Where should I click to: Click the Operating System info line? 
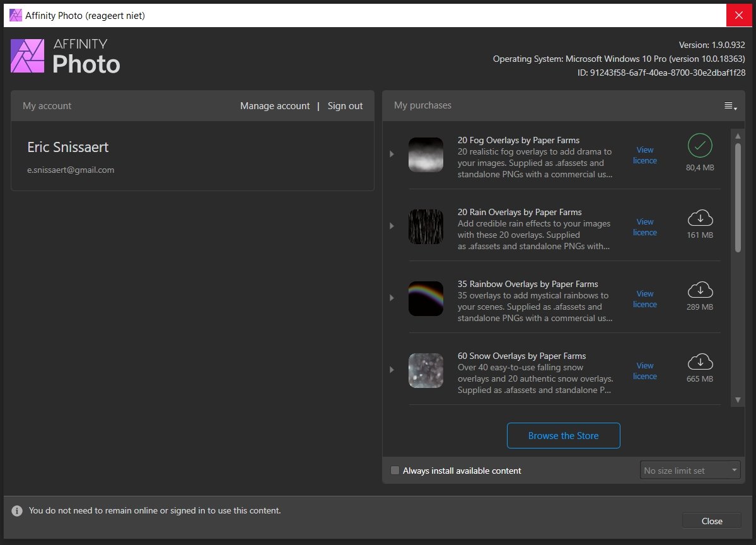point(619,59)
